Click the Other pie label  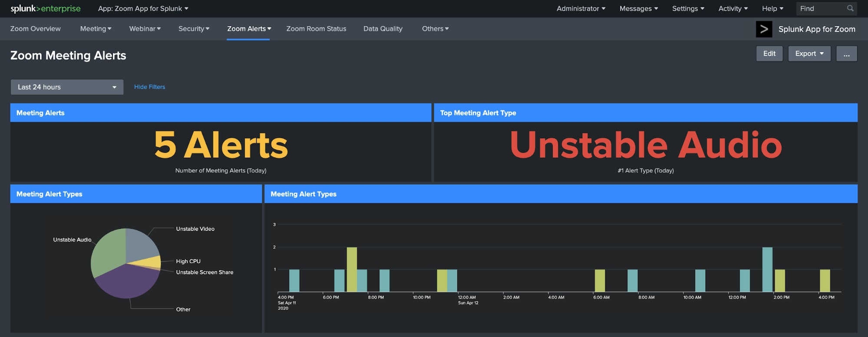183,310
